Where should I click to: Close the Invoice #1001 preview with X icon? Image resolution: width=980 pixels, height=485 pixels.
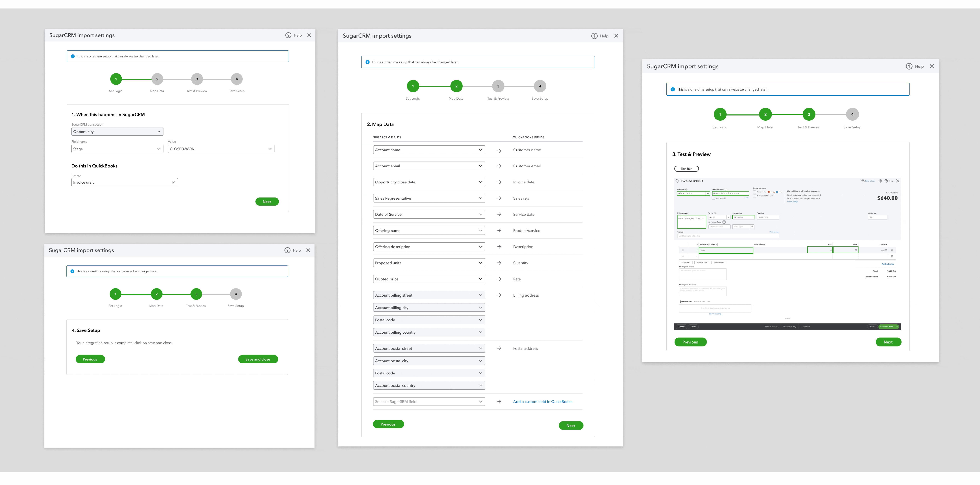898,181
